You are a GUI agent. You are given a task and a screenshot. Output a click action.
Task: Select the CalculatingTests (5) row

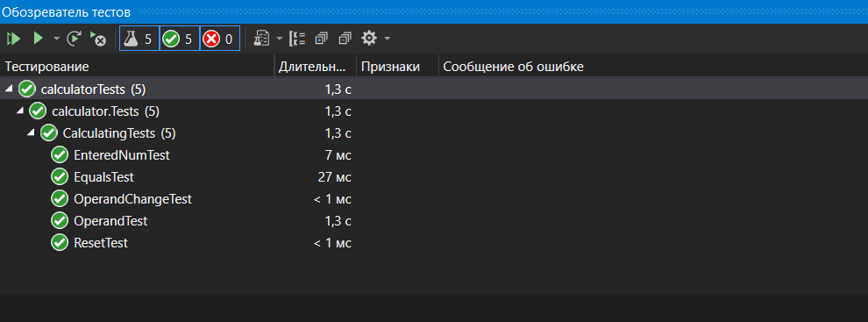point(434,133)
